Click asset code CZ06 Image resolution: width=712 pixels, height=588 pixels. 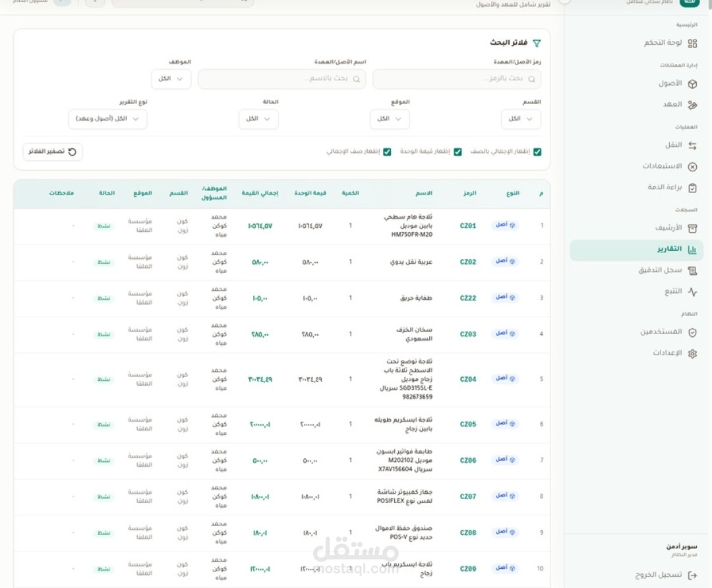pos(468,460)
